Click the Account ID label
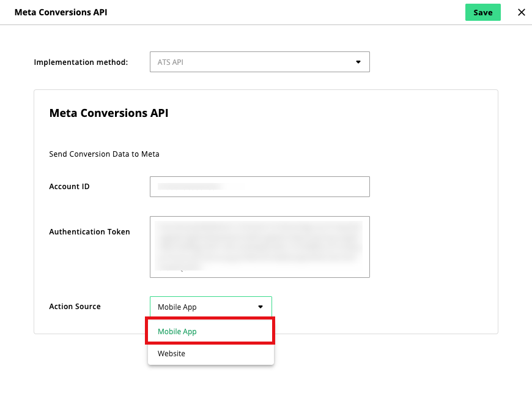This screenshot has width=532, height=415. pyautogui.click(x=69, y=187)
